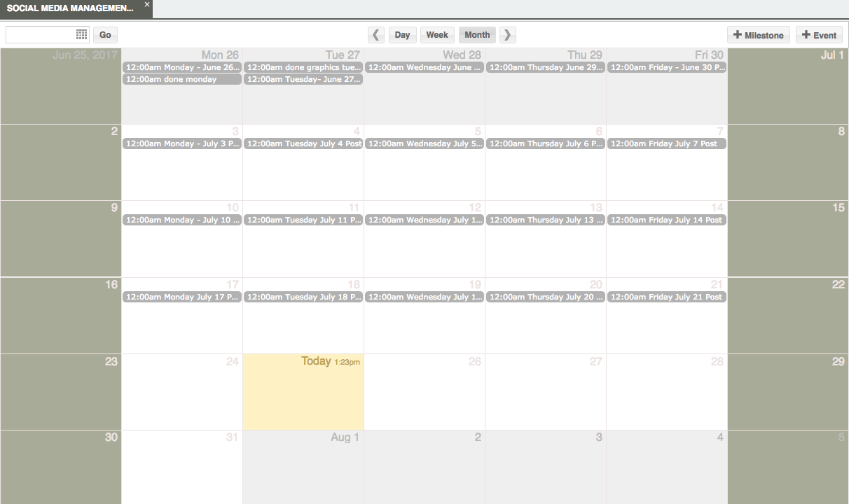Select the Aug 1 day cell
This screenshot has height=504, width=849.
tap(303, 468)
